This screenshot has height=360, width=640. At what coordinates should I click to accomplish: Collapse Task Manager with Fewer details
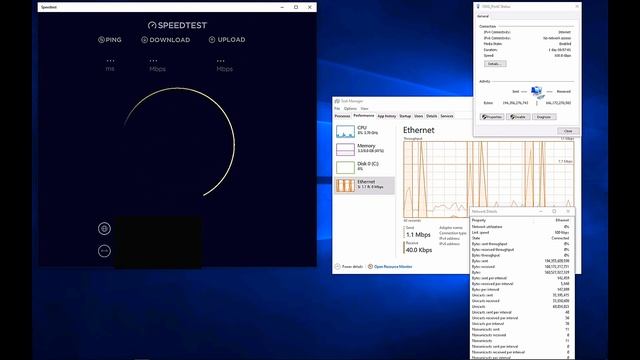tap(349, 267)
